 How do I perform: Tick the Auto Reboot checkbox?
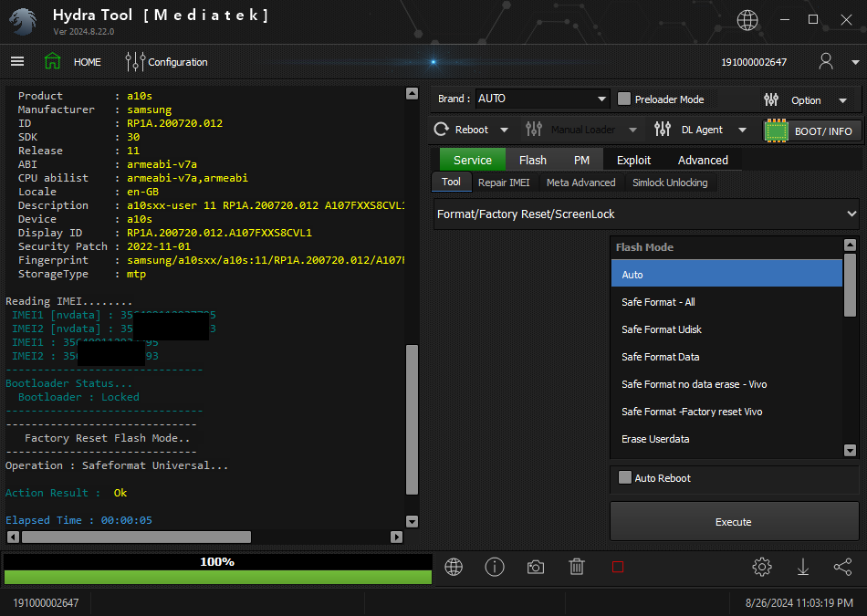click(x=625, y=478)
